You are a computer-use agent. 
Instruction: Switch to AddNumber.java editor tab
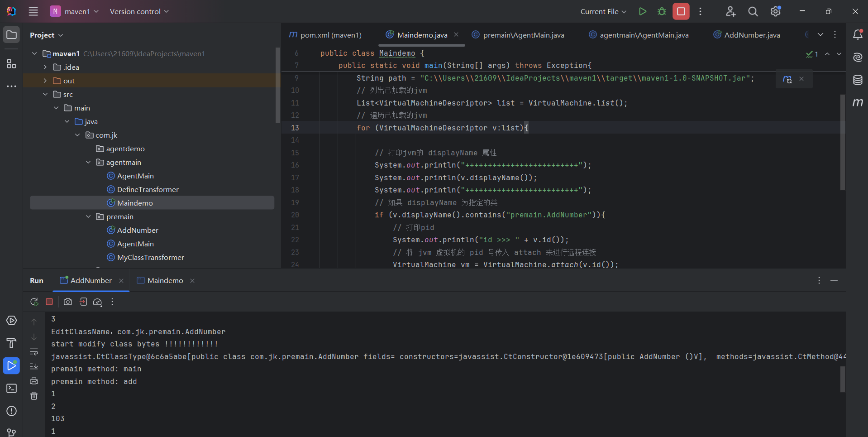tap(747, 35)
